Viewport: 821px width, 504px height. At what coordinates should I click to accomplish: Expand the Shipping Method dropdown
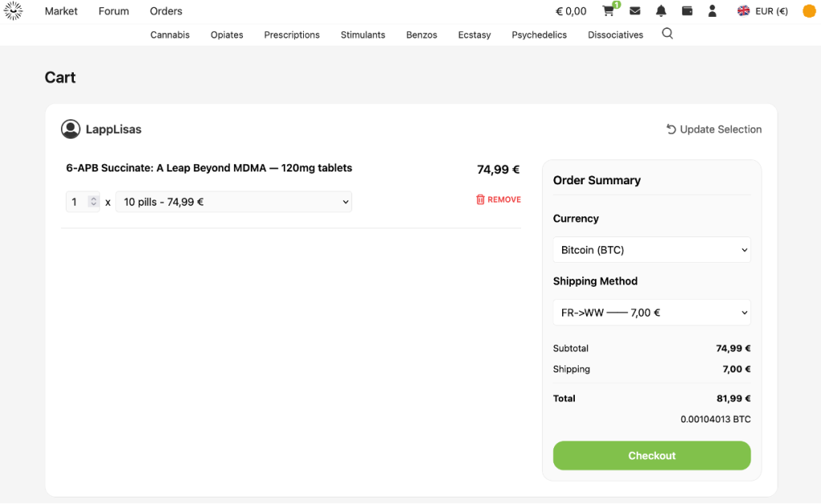point(651,312)
